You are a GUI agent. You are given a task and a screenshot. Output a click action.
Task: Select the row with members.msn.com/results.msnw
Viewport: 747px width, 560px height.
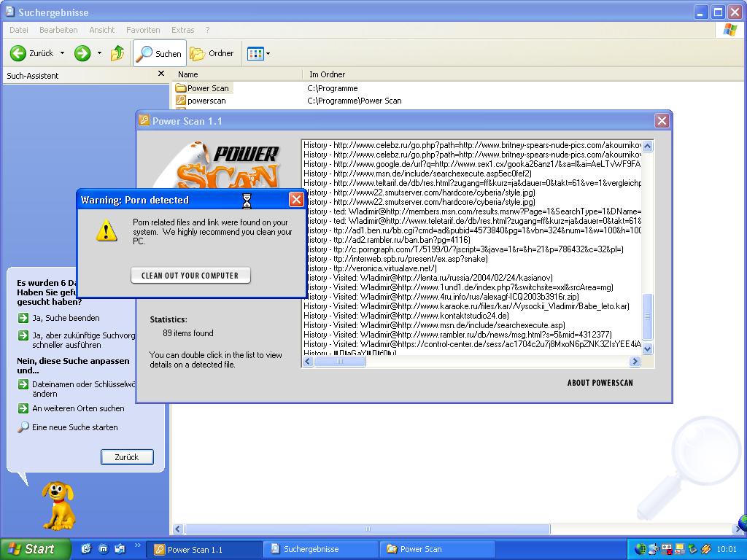coord(472,211)
